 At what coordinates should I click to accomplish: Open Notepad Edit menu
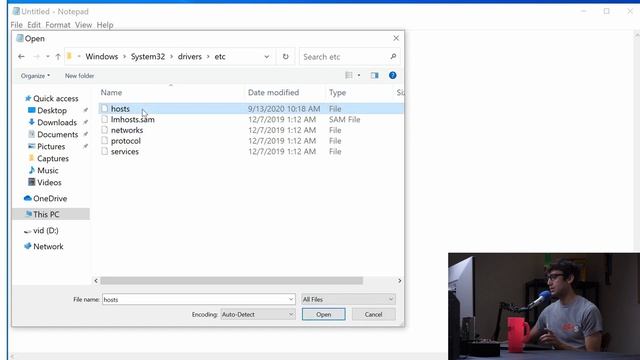click(x=34, y=25)
